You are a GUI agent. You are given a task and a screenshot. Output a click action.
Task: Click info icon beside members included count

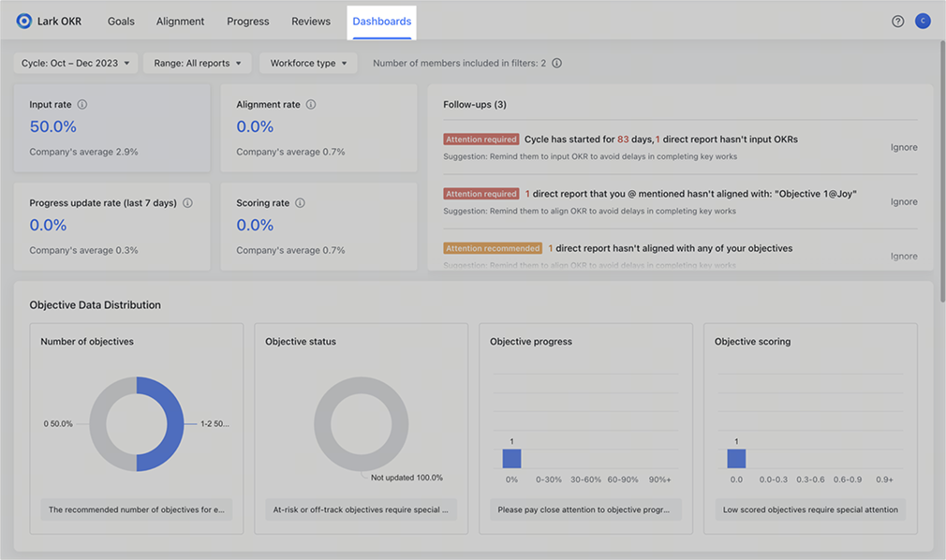pos(556,64)
